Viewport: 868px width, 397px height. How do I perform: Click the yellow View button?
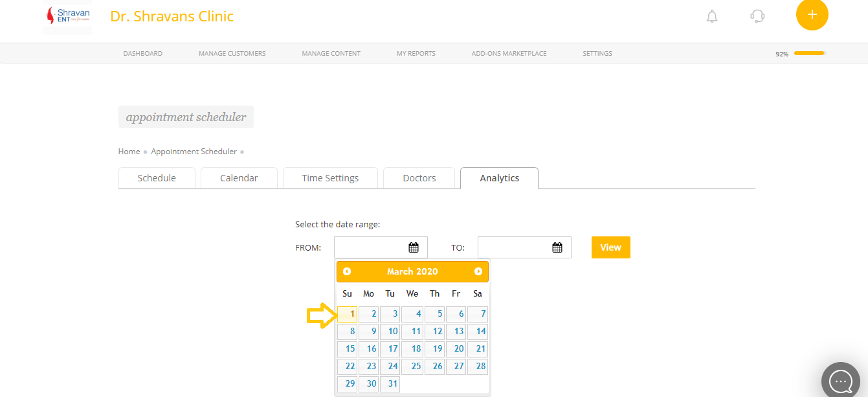coord(610,247)
